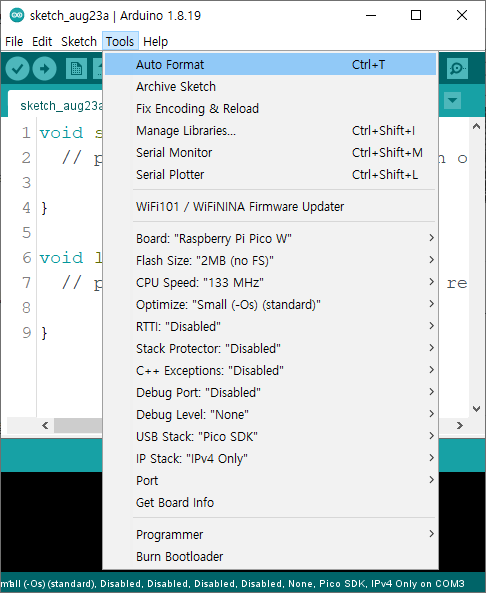Click the "void" keyword on line 6
The height and width of the screenshot is (593, 486).
(61, 258)
